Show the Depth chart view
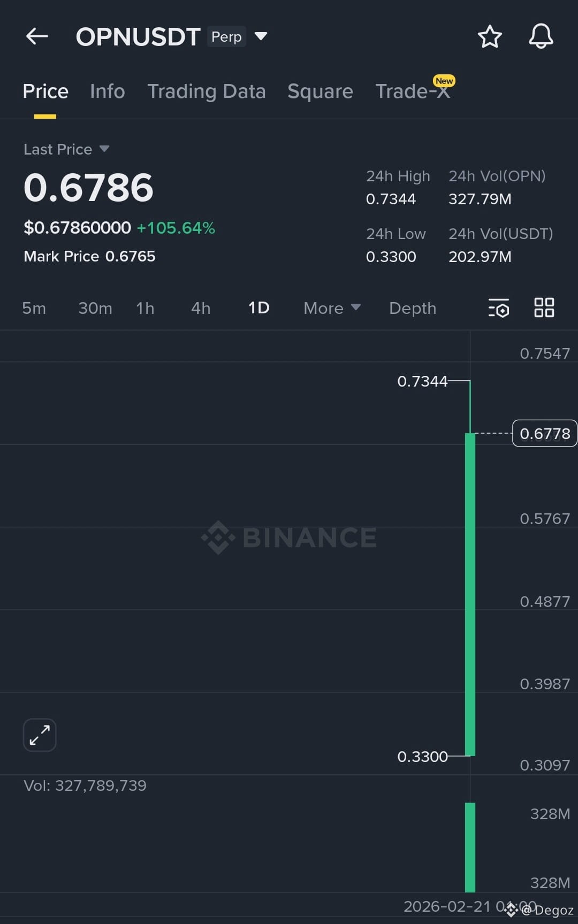This screenshot has width=578, height=924. click(x=413, y=308)
